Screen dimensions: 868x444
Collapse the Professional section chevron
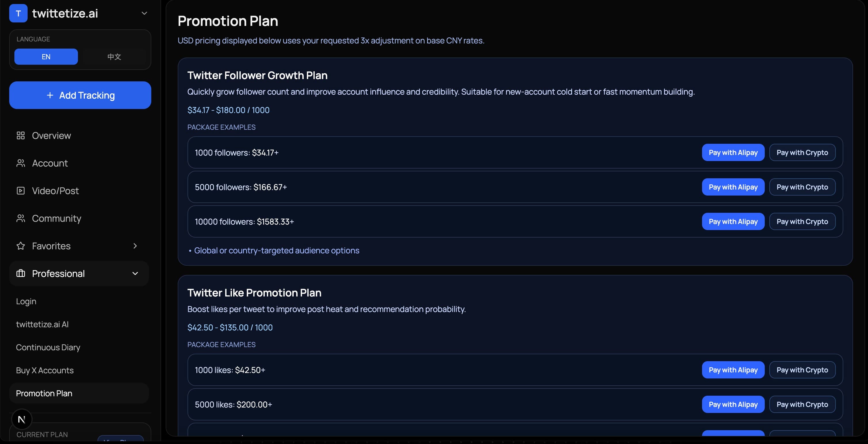coord(135,273)
